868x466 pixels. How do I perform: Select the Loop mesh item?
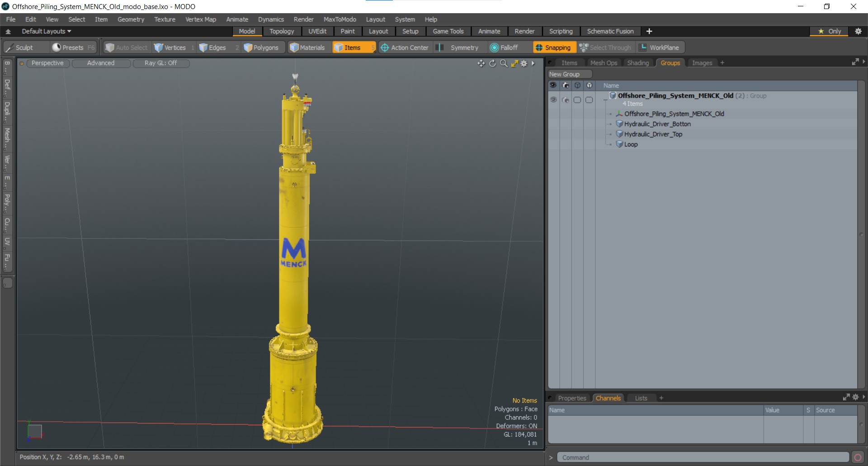point(631,145)
